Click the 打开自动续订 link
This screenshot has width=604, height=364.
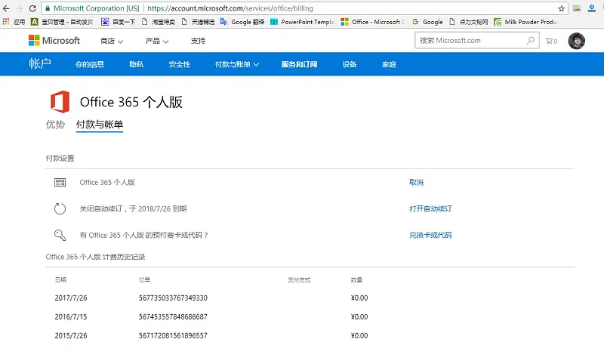tap(430, 209)
